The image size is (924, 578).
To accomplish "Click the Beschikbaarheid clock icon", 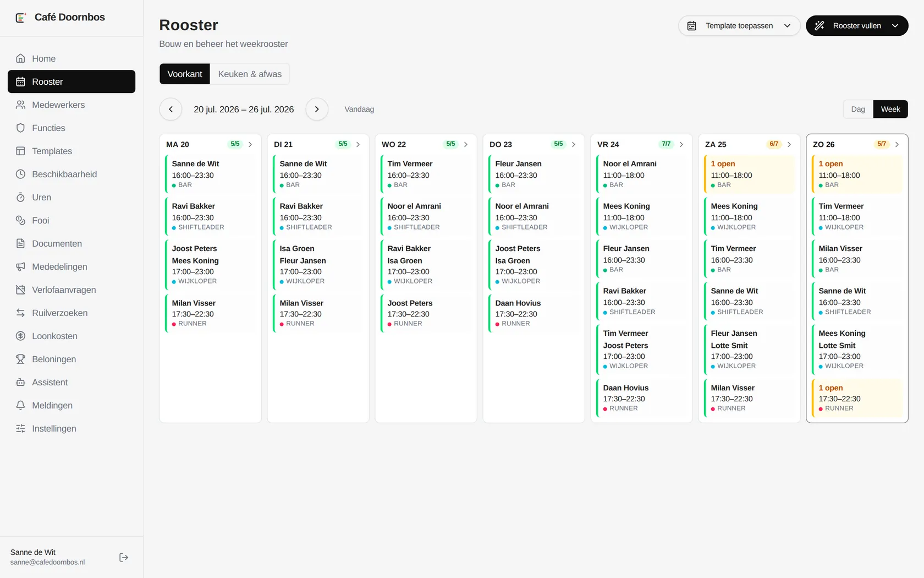I will pos(20,174).
